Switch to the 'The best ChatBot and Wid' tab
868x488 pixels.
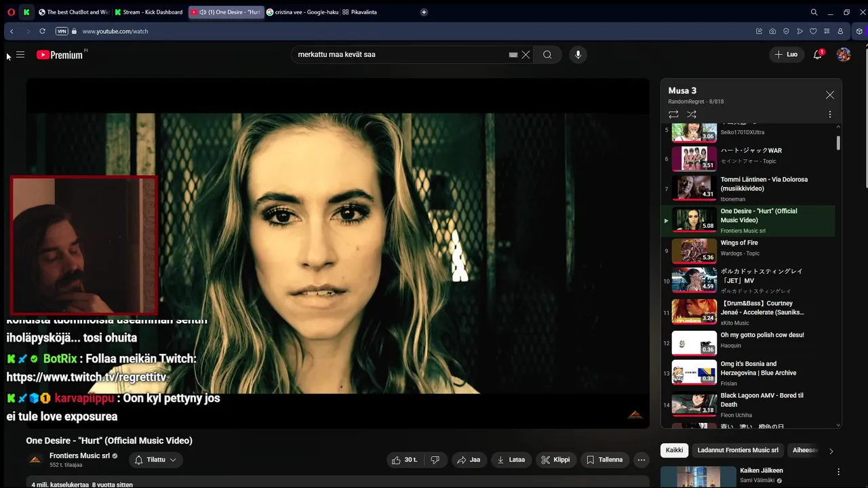[74, 12]
